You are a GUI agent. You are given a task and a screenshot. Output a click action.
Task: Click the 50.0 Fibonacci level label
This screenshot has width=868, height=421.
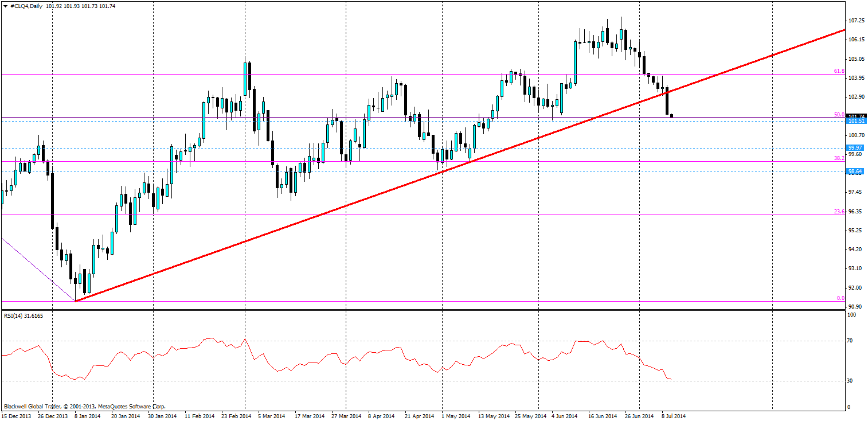tap(839, 115)
